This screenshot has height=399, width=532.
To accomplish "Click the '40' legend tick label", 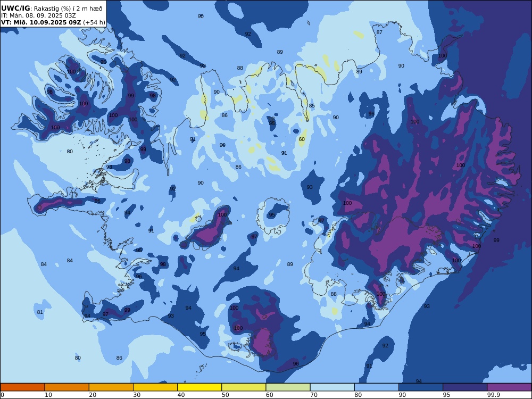I will point(181,395).
